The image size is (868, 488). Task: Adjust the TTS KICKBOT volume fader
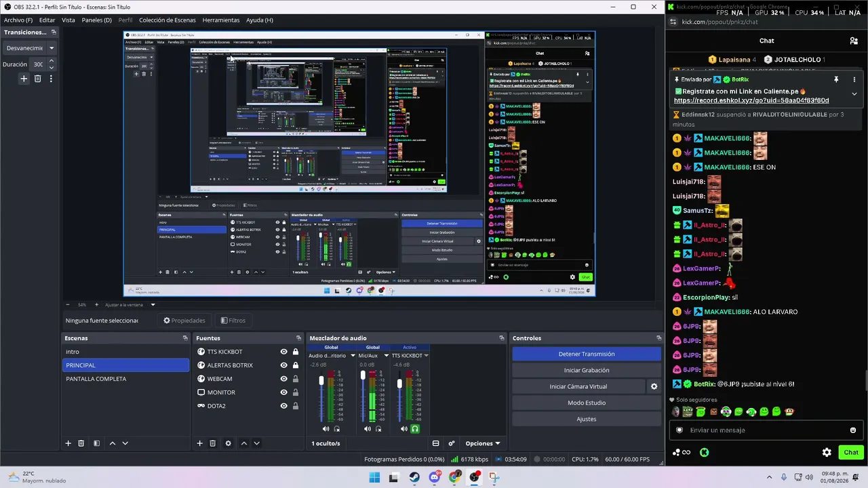point(399,384)
